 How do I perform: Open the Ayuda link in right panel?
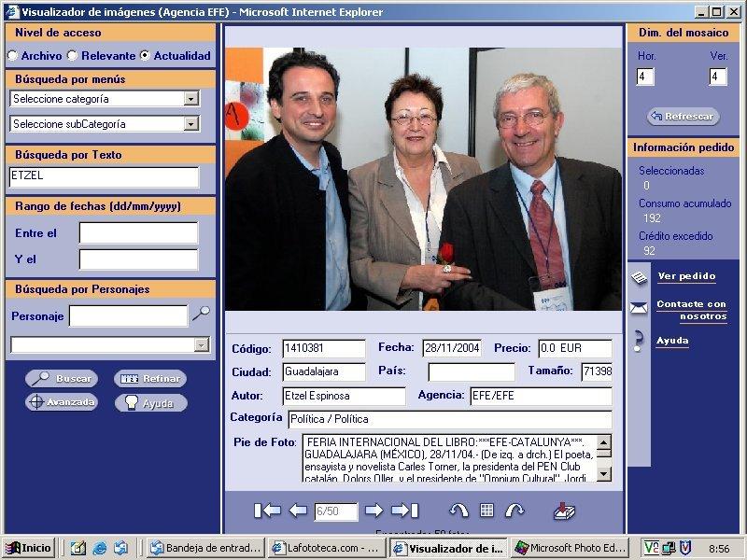(x=672, y=341)
